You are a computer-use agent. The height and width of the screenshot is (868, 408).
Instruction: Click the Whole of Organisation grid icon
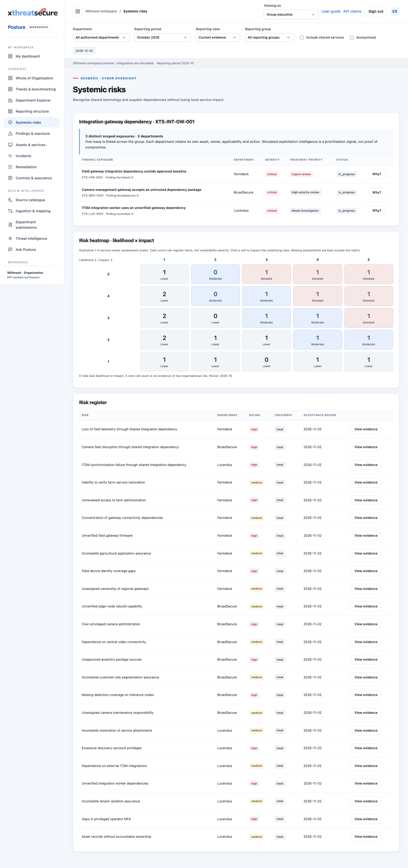pyautogui.click(x=10, y=78)
